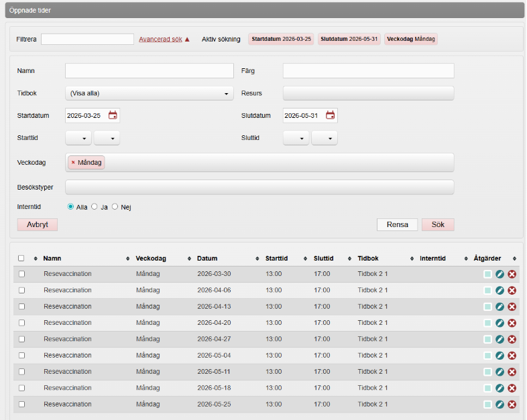The image size is (527, 420).
Task: Remove the 2026-05-11 entry with red X
Action: pos(512,372)
